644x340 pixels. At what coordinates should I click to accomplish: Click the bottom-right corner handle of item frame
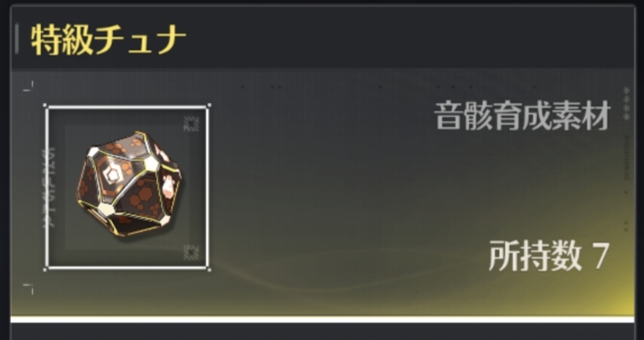[209, 270]
